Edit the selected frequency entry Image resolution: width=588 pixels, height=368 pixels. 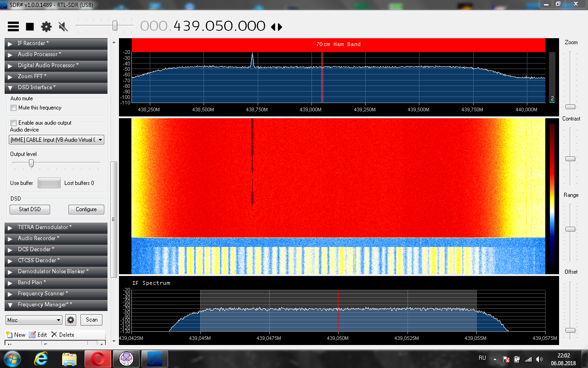pyautogui.click(x=38, y=334)
